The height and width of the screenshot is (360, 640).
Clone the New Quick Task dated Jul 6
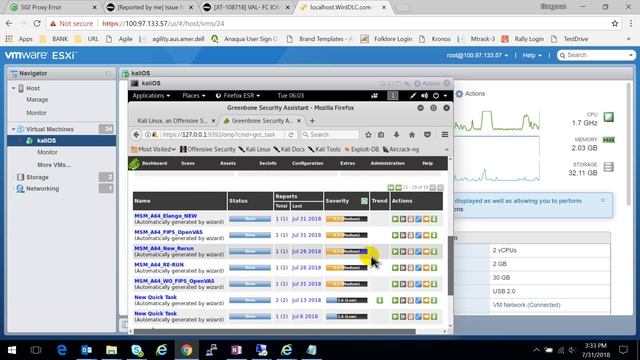pos(426,317)
